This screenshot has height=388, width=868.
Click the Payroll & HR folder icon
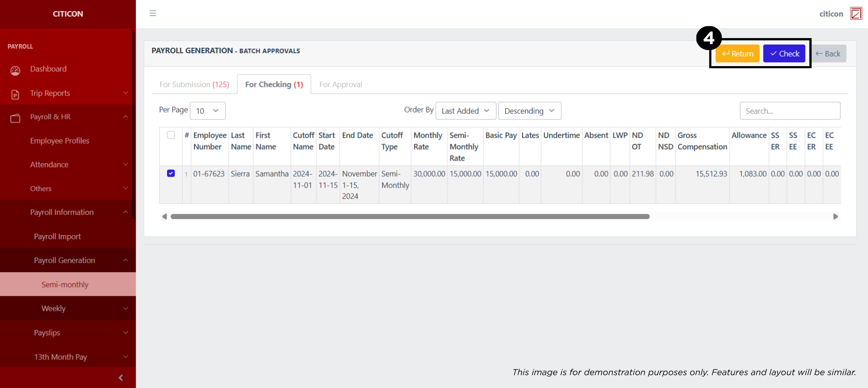pos(16,118)
